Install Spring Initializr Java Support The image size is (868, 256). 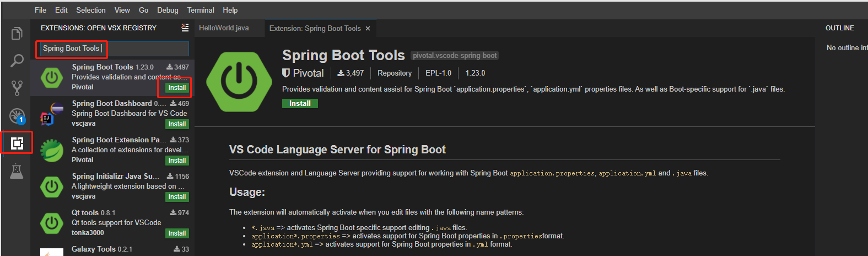pos(177,197)
